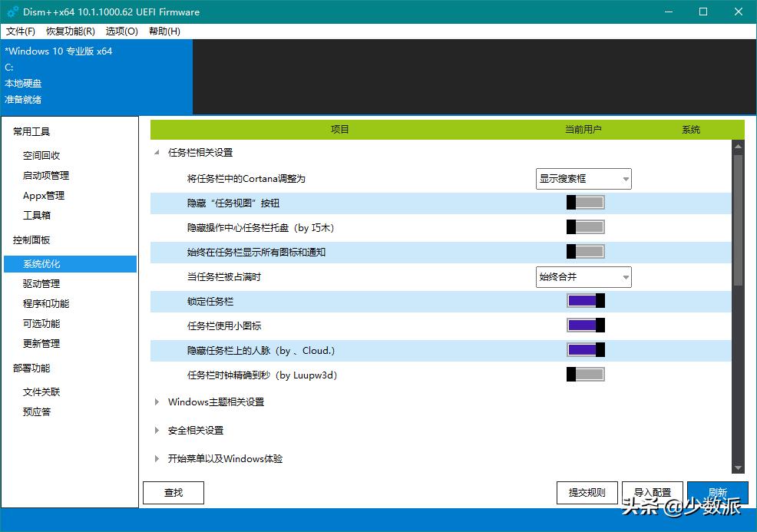Open the Cortana 显示搜索框 dropdown
Image resolution: width=757 pixels, height=532 pixels.
tap(583, 178)
